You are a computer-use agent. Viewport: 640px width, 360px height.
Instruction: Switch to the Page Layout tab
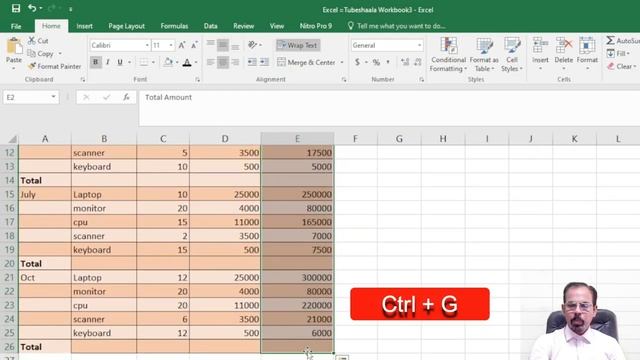point(127,26)
